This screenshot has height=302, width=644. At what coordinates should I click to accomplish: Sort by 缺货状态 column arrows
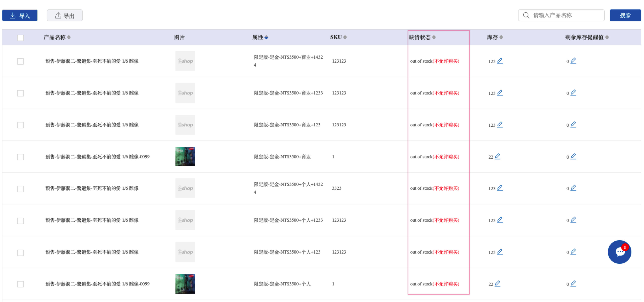click(434, 37)
